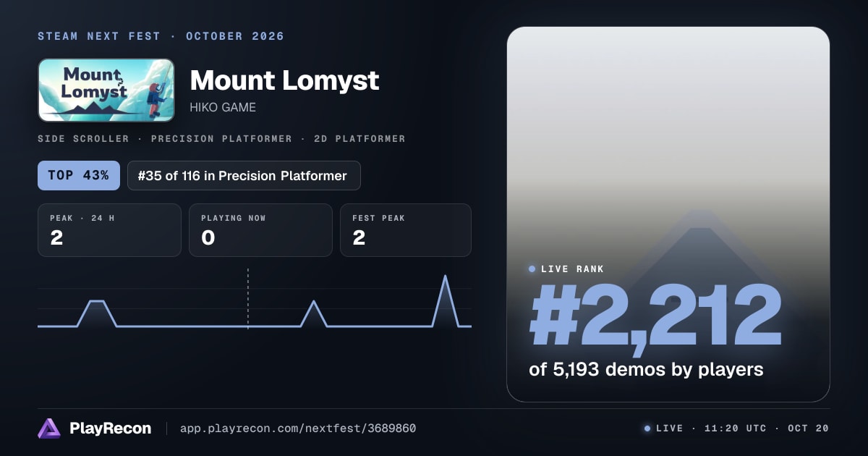The image size is (868, 456).
Task: Open the app.playrecon.com/nextfest/3689860 link
Action: point(298,428)
